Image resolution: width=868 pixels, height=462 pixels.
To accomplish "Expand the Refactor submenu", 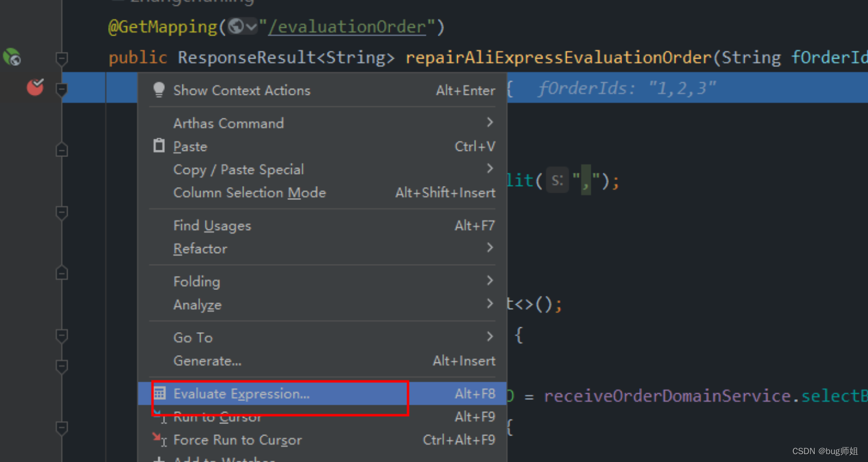I will [201, 248].
